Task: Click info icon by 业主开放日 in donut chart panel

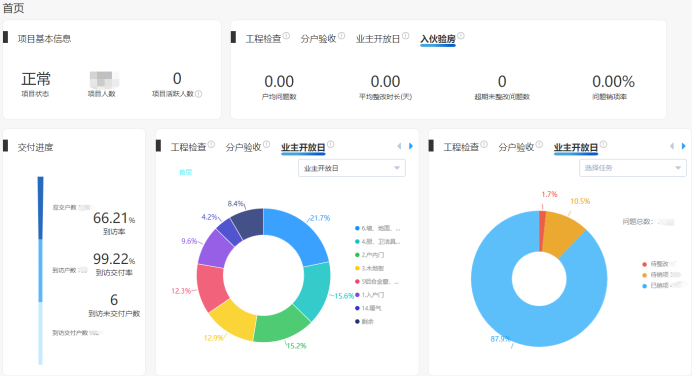Action: (331, 144)
